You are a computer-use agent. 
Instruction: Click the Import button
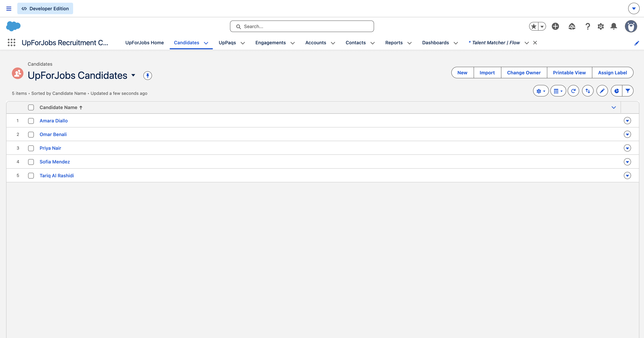(x=487, y=73)
